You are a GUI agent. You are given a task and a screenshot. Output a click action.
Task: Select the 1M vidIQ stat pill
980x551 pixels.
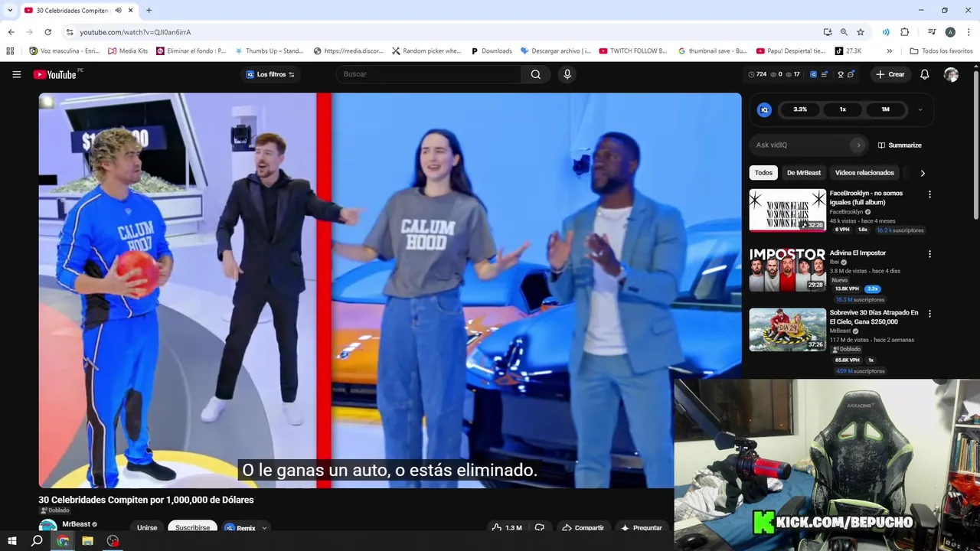tap(885, 109)
